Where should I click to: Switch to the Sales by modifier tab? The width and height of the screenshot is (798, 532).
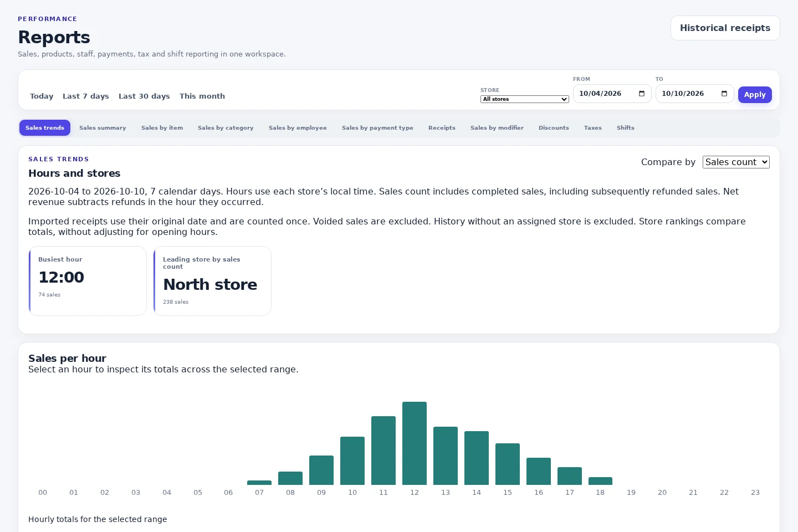coord(497,128)
